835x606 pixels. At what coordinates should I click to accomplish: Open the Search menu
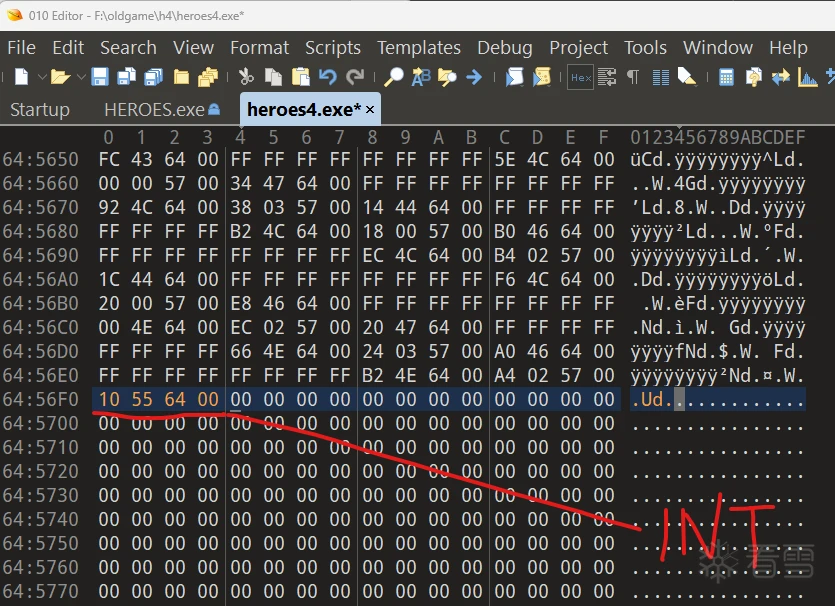point(128,48)
